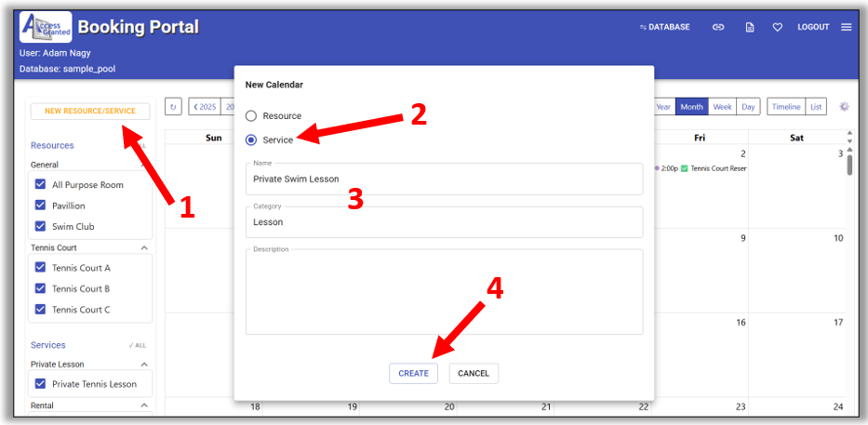This screenshot has height=425, width=868.
Task: Collapse the Tennis Court group
Action: [x=144, y=248]
